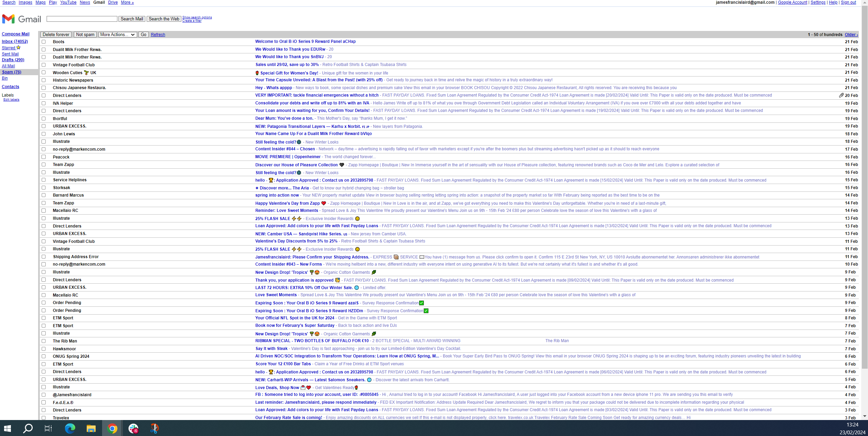Viewport: 868px width, 436px height.
Task: Click the attachment paperclip on Direct Lenders email
Action: coord(841,96)
